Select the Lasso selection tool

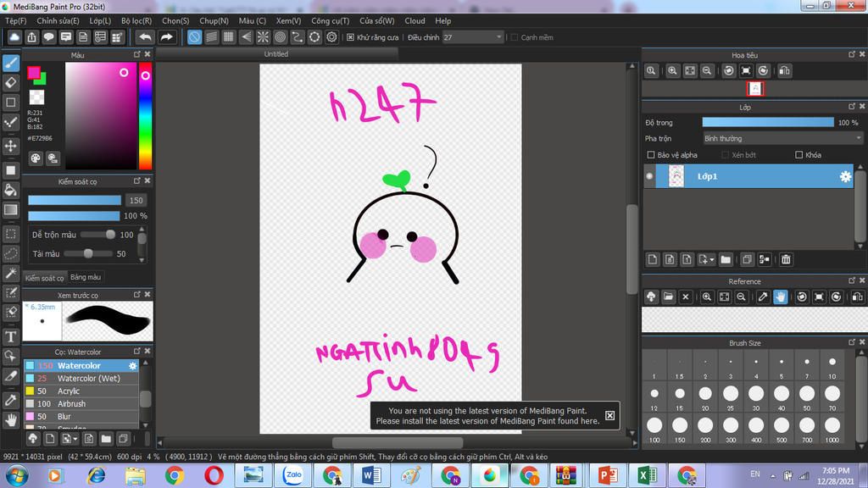click(10, 253)
